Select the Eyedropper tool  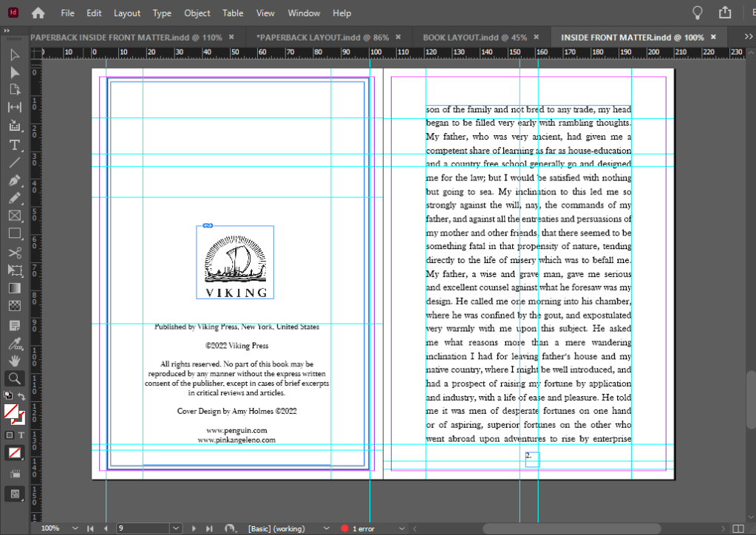click(14, 342)
